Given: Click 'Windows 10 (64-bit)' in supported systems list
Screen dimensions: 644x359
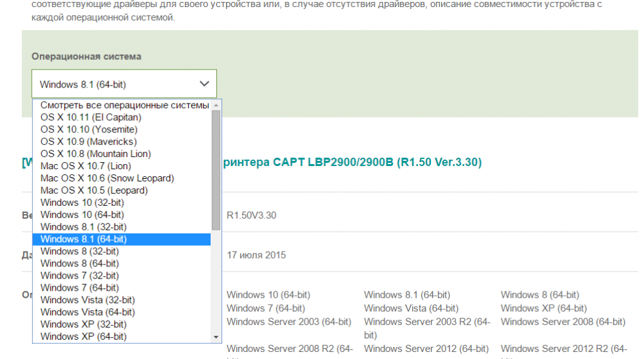Looking at the screenshot, I should tap(269, 295).
